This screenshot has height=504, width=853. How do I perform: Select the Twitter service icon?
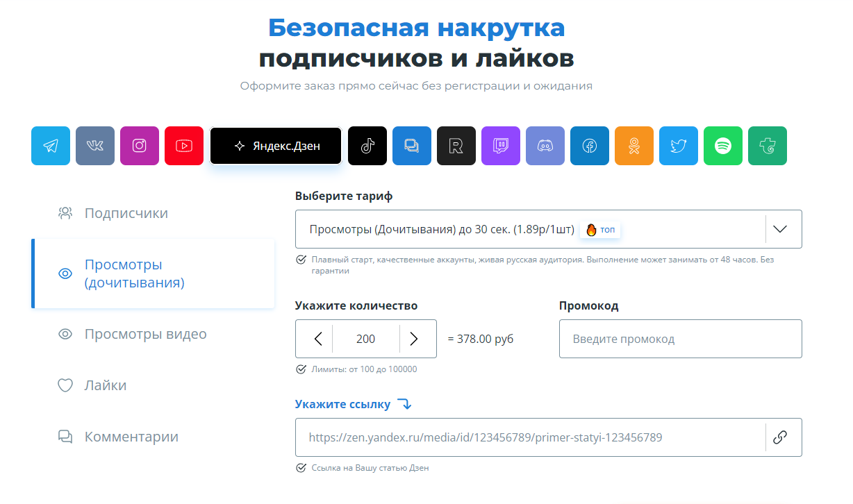point(679,146)
